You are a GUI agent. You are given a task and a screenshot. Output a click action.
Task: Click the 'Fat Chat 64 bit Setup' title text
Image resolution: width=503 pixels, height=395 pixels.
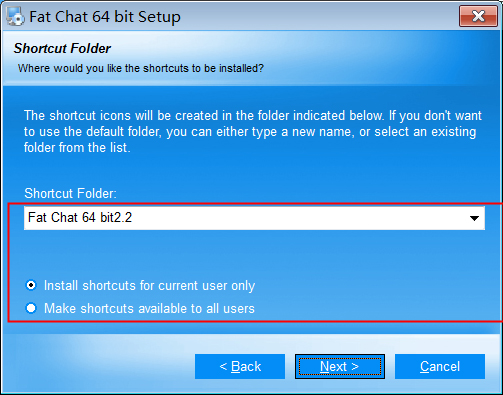tap(105, 17)
